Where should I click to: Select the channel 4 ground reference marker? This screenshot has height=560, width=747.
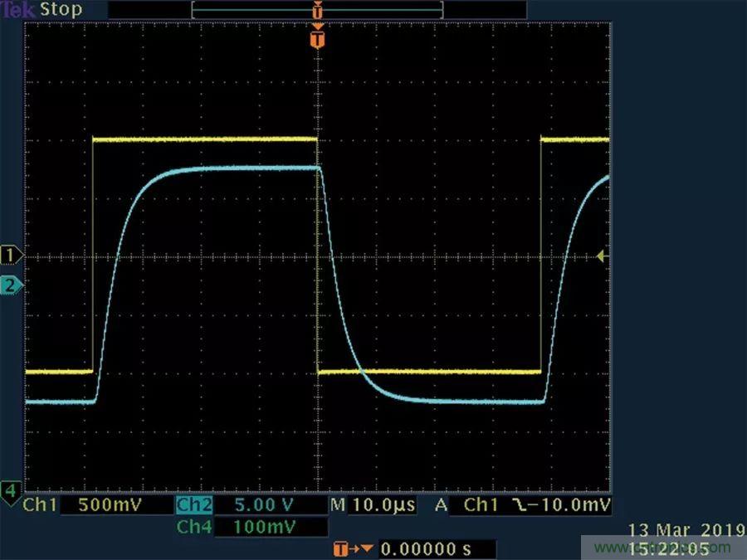[x=12, y=491]
